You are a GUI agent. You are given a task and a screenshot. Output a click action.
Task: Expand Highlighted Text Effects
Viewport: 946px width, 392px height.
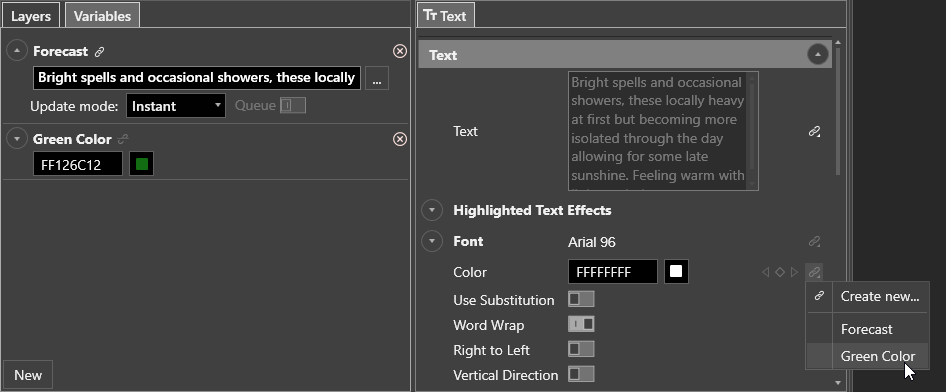(x=432, y=210)
